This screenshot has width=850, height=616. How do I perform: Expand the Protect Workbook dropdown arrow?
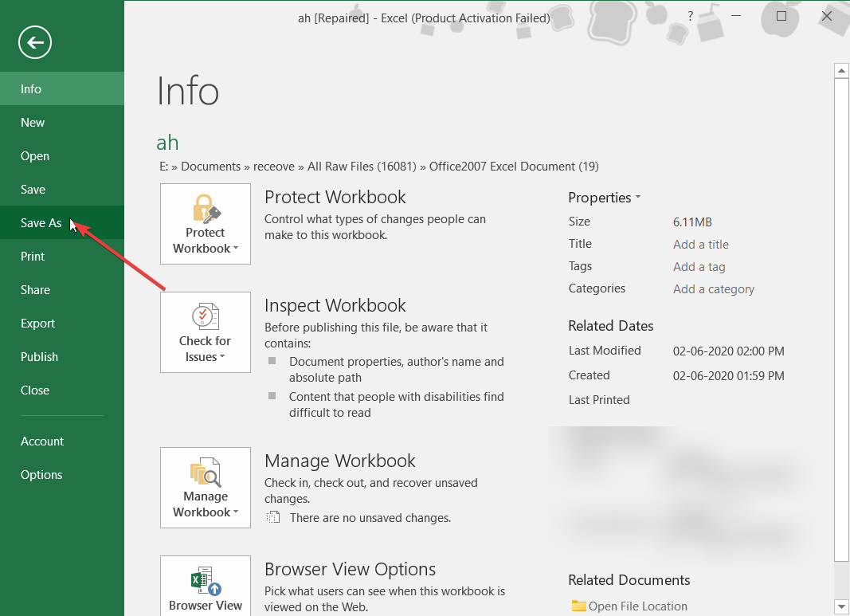pyautogui.click(x=236, y=249)
